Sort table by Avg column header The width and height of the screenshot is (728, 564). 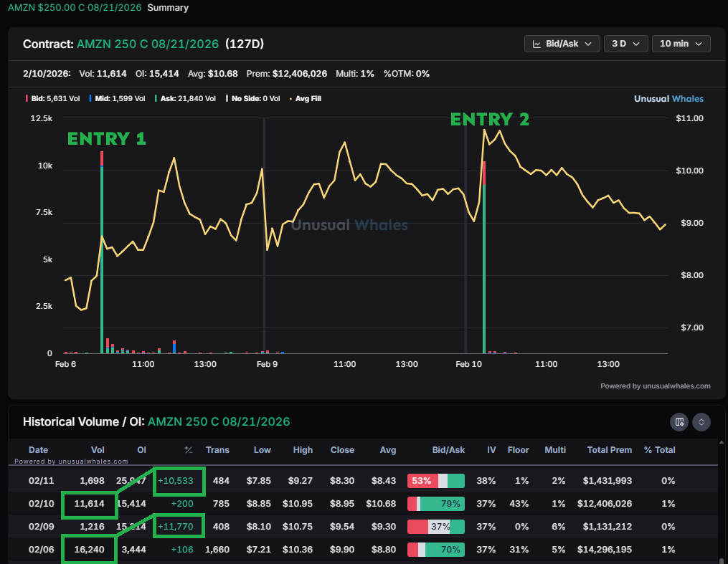pyautogui.click(x=388, y=450)
